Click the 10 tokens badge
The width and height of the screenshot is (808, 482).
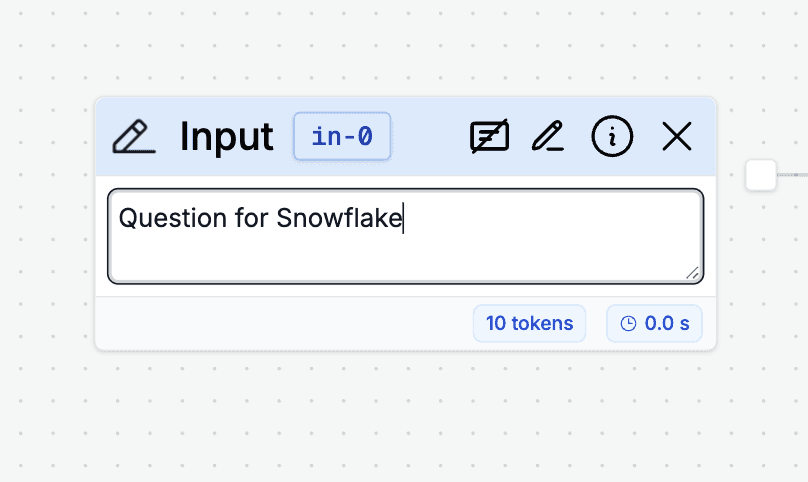coord(529,323)
